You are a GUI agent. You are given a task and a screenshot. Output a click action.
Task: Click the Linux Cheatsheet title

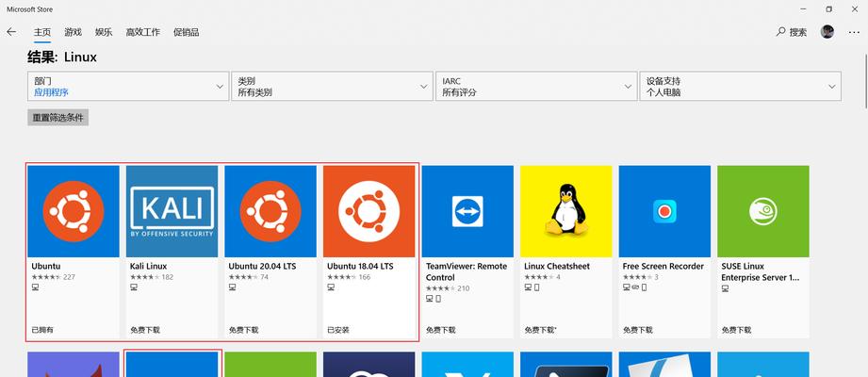[x=559, y=267]
